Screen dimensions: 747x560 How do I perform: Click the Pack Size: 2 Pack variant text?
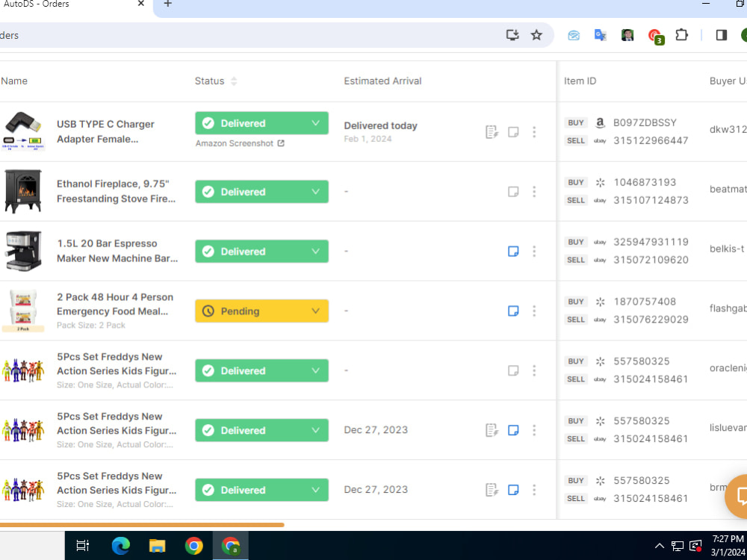pos(91,326)
